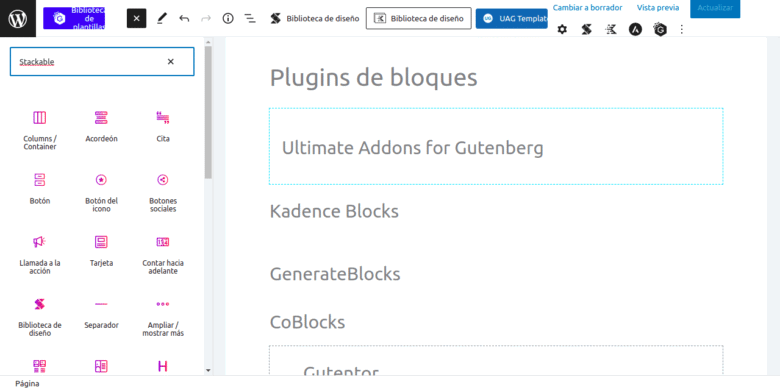Insert the Cita quote block
The image size is (780, 390).
(163, 127)
